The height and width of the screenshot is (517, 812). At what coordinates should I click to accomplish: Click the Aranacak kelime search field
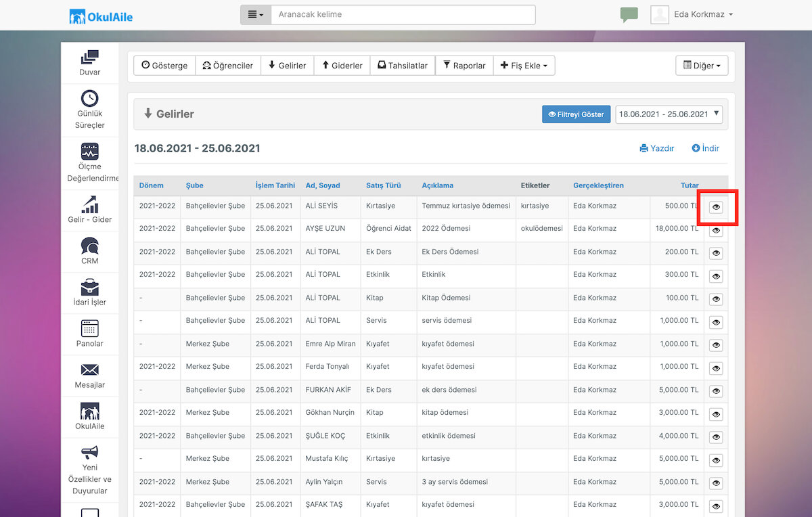[403, 14]
